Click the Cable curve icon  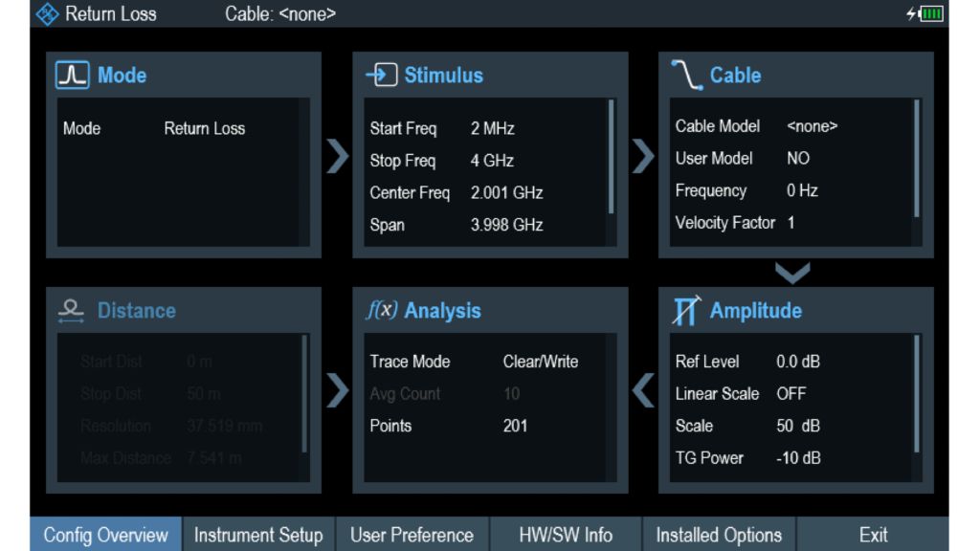point(686,76)
